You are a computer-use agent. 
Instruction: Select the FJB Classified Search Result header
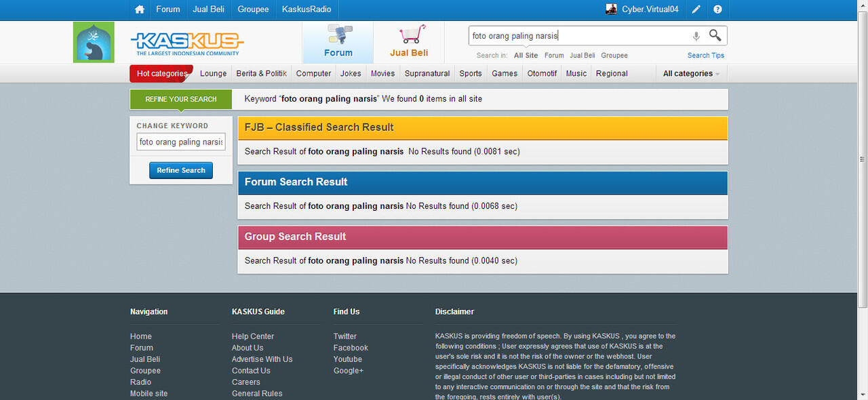point(483,127)
